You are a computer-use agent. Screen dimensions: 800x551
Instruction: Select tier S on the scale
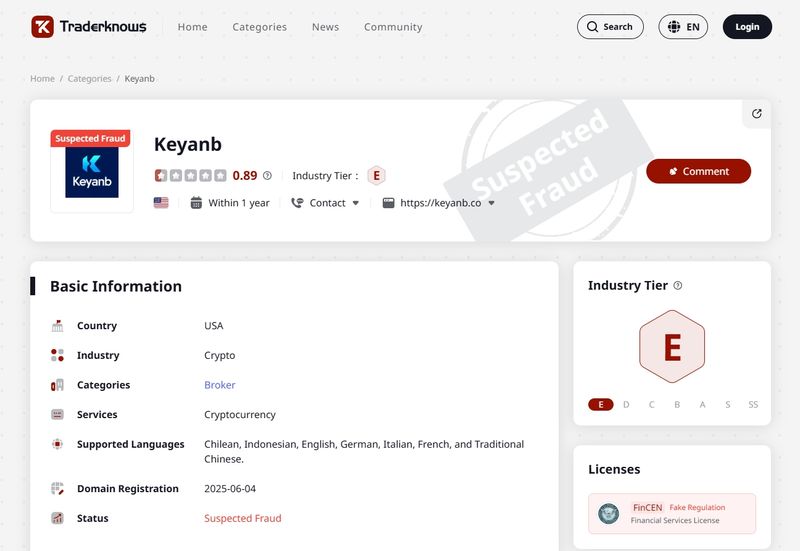pyautogui.click(x=728, y=405)
